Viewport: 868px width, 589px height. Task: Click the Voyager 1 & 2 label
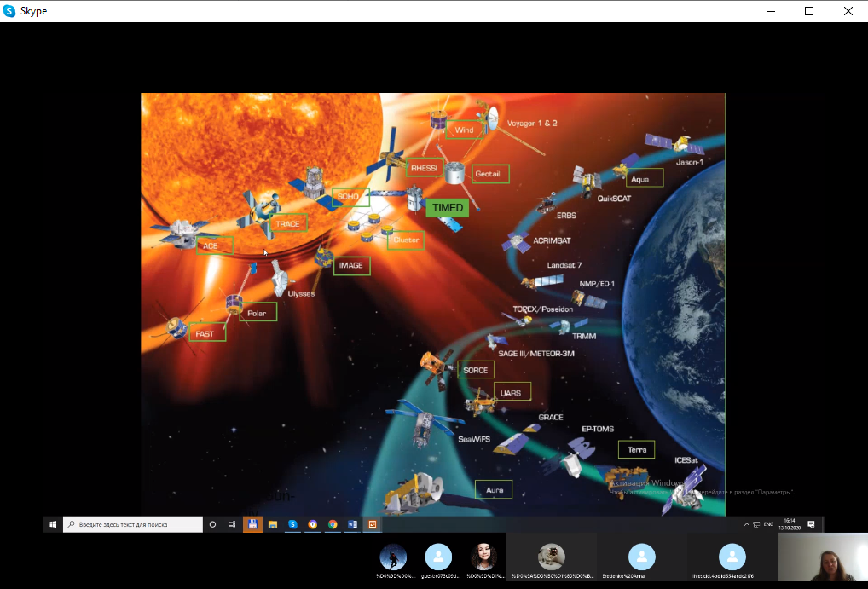[x=532, y=123]
